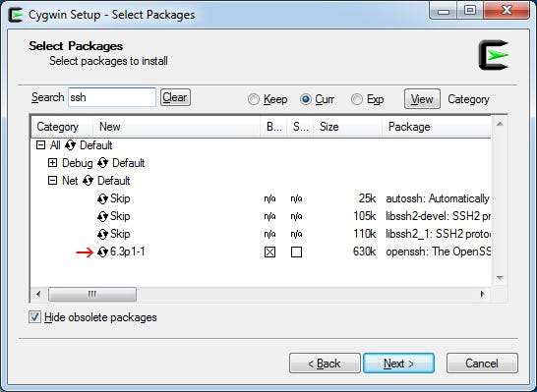Collapse the Net category
Screen dimensions: 537x392
52,181
